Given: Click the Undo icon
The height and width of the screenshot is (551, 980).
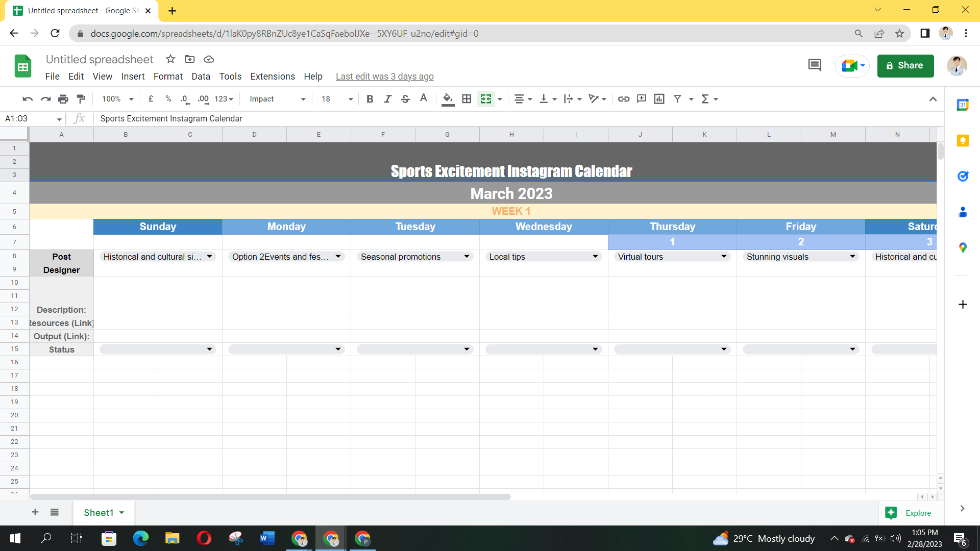Looking at the screenshot, I should click(28, 99).
